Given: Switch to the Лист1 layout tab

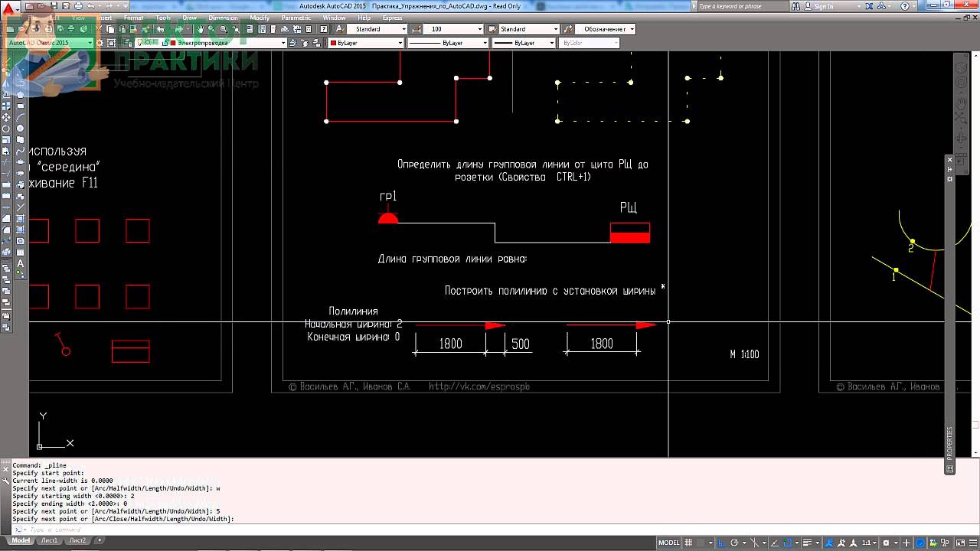Looking at the screenshot, I should 49,540.
